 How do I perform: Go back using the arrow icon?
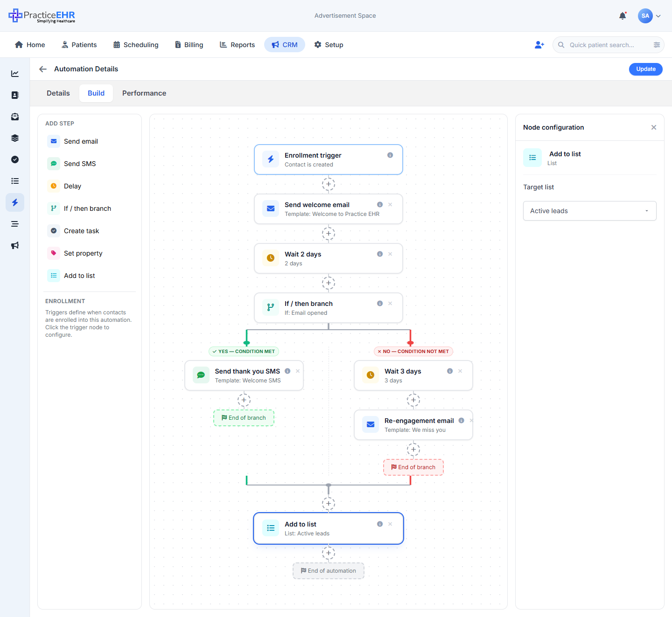click(x=43, y=69)
